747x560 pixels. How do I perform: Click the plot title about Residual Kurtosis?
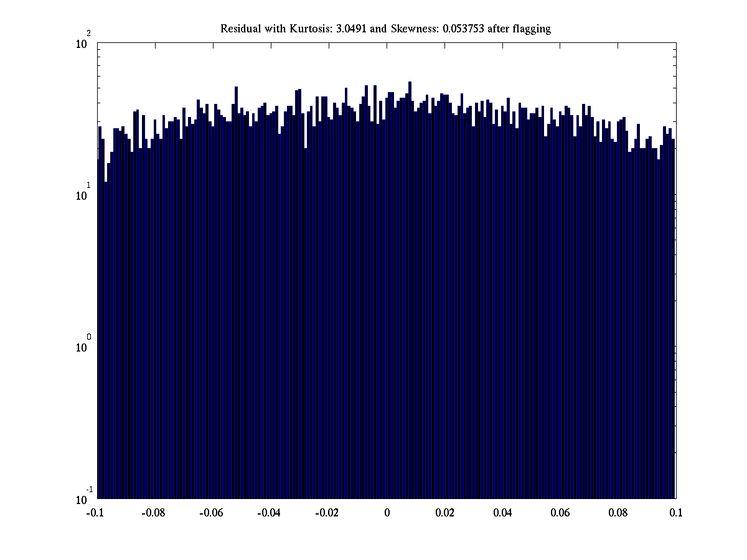[385, 29]
